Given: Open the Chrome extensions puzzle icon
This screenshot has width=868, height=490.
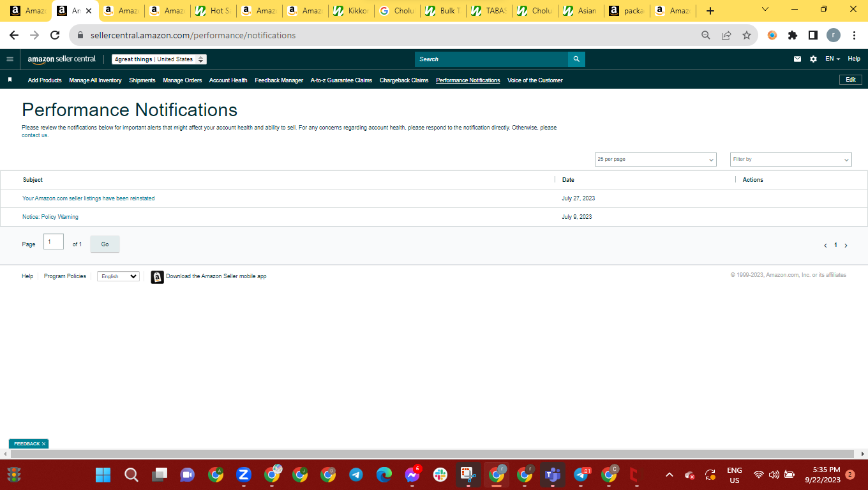Looking at the screenshot, I should click(x=793, y=35).
